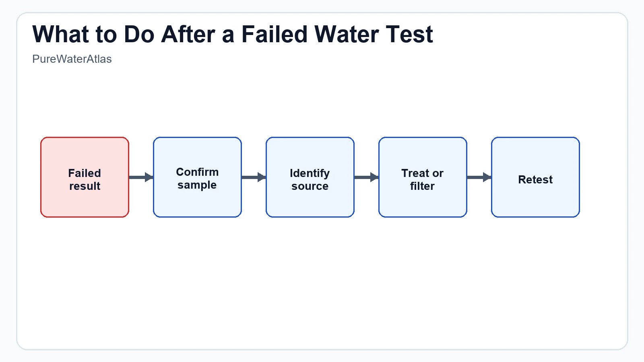The width and height of the screenshot is (644, 362).
Task: Click the arrow between Confirm sample and Identify source
Action: (254, 177)
